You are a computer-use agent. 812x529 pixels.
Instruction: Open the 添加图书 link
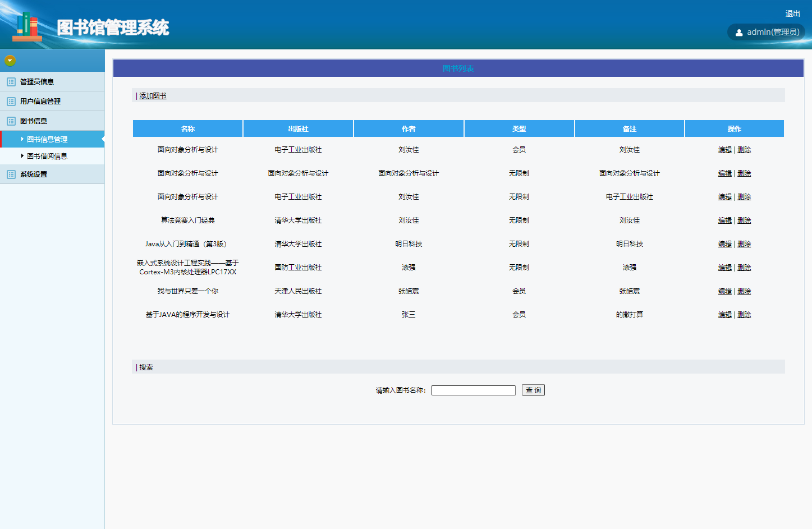[152, 95]
